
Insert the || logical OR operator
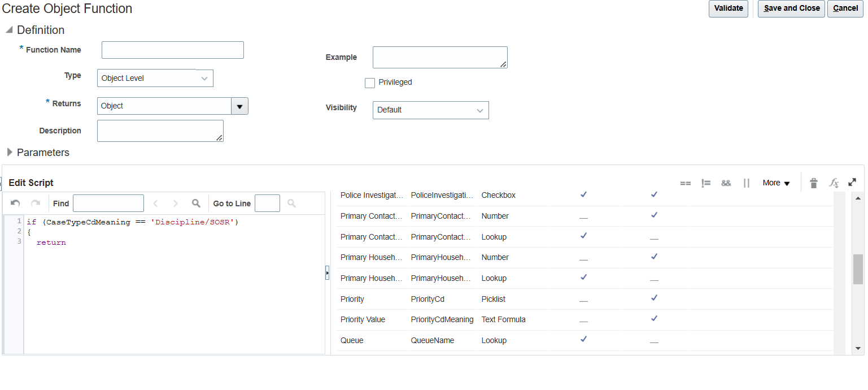pos(745,183)
